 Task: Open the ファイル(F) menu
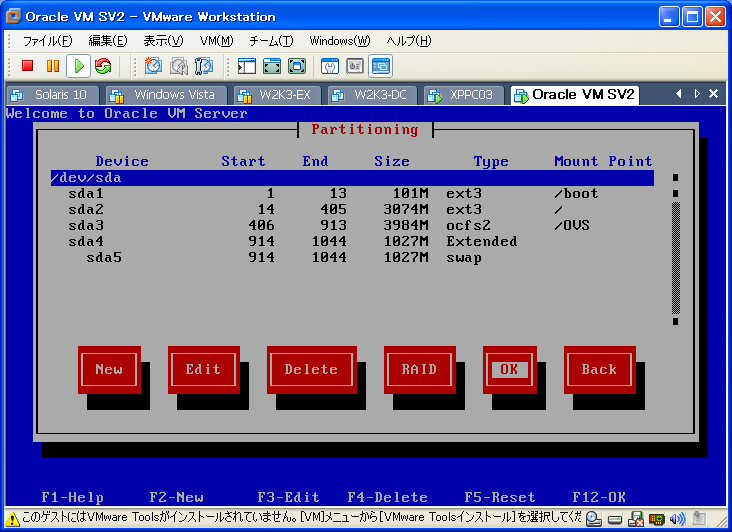(x=48, y=41)
